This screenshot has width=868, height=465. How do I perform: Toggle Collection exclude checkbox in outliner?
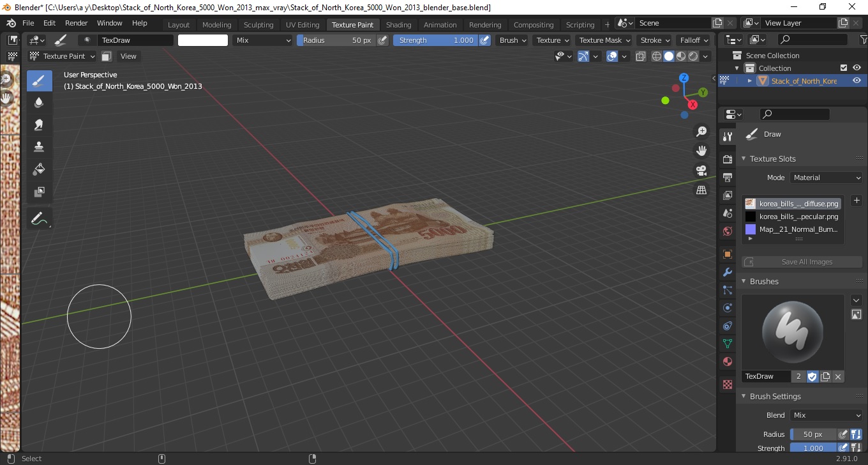(844, 68)
